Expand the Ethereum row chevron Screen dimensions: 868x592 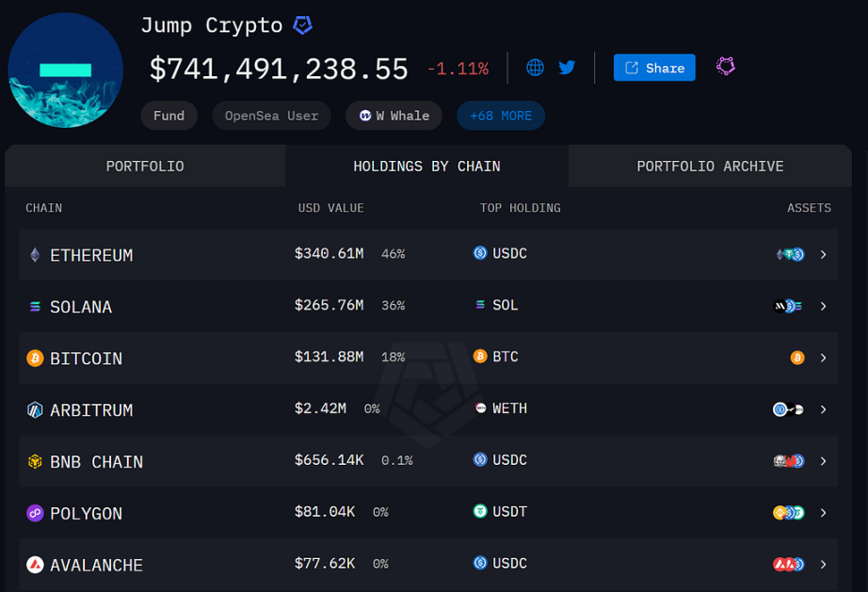(x=823, y=254)
